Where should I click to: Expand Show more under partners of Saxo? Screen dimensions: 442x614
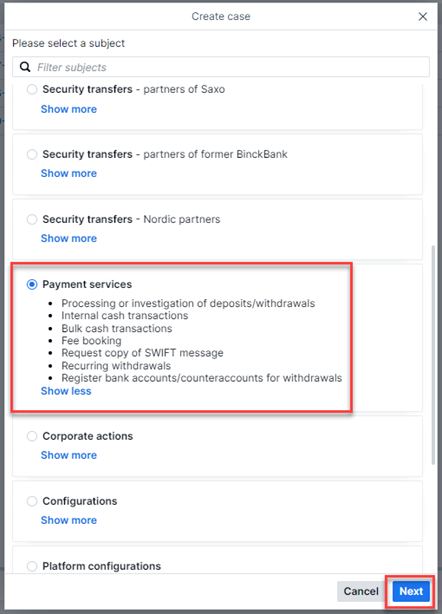(x=69, y=109)
